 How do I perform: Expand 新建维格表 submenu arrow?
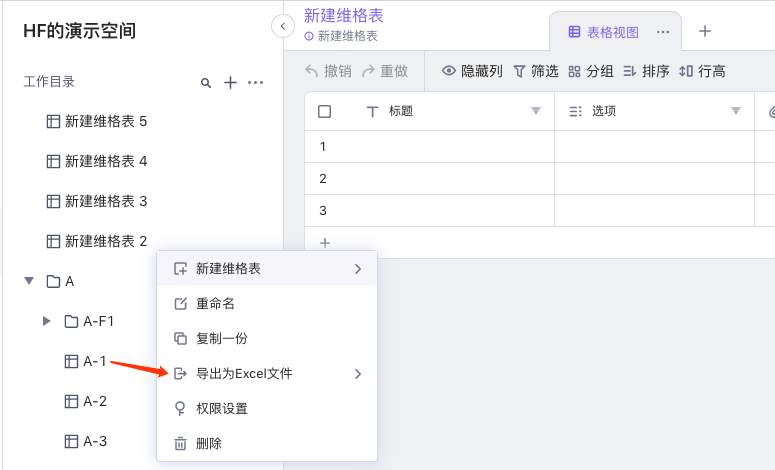[x=358, y=269]
